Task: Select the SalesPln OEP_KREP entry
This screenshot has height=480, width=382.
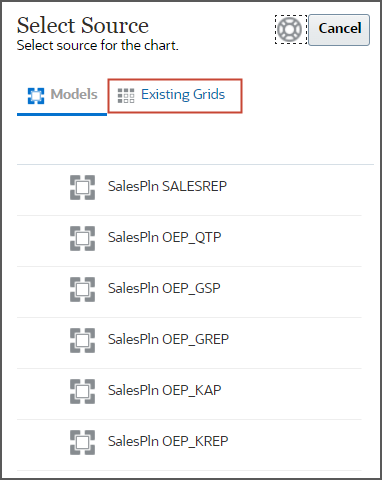Action: click(189, 445)
